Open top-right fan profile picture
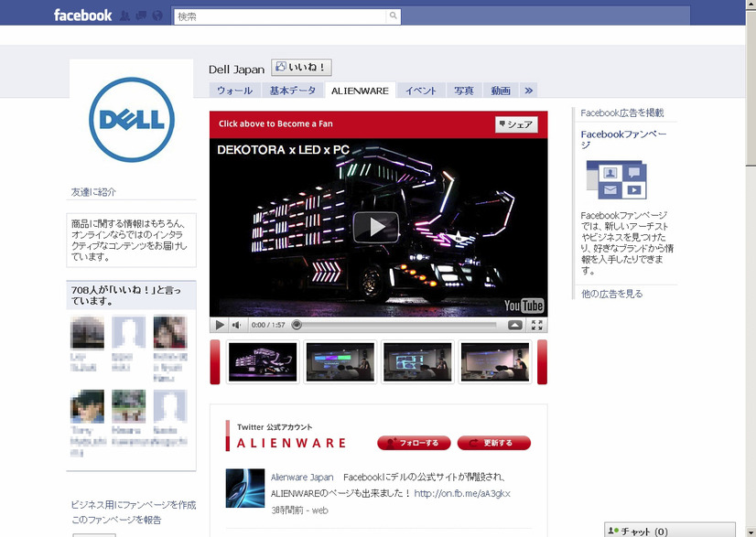The width and height of the screenshot is (756, 537). (x=170, y=332)
